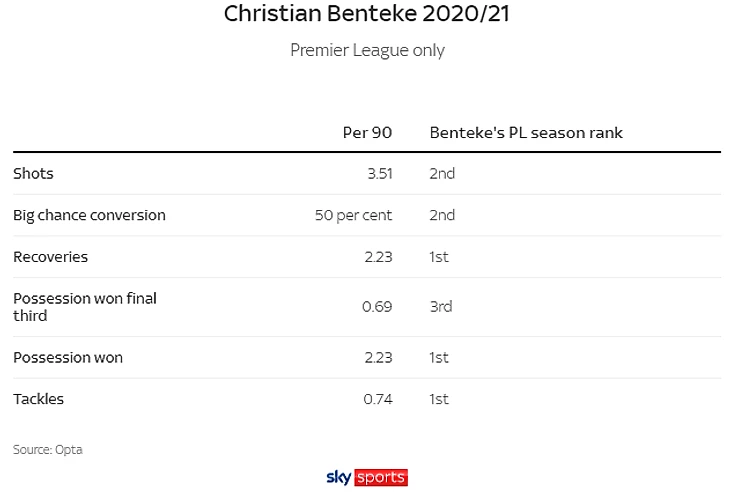Click the Source: Opta text
730x492 pixels.
pyautogui.click(x=47, y=450)
